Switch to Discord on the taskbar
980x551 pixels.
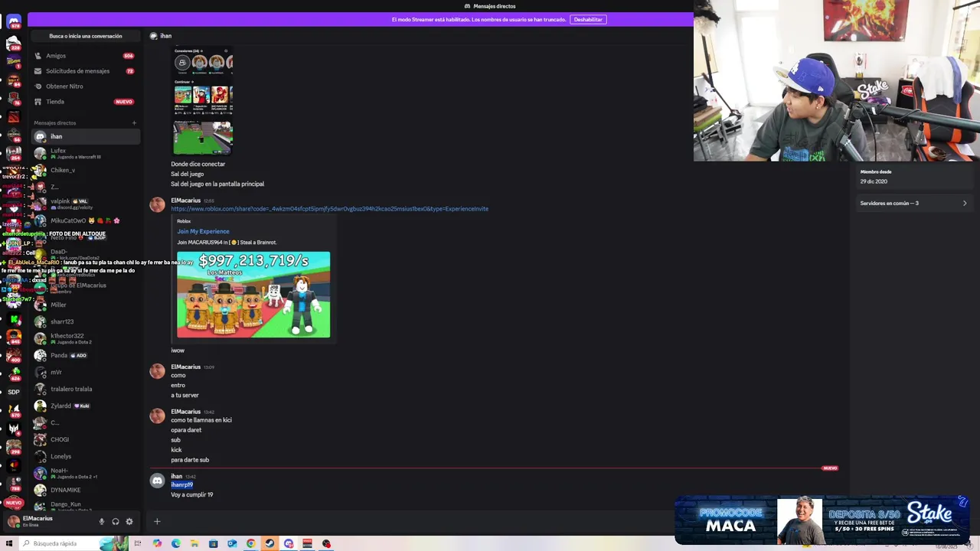[x=289, y=543]
